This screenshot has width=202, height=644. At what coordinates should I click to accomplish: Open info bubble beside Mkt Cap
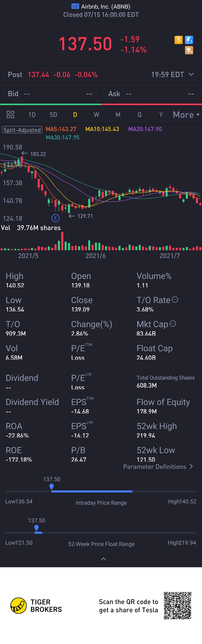pos(173,324)
